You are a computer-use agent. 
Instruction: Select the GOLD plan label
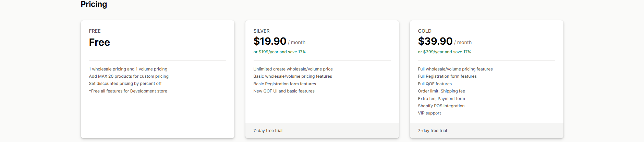tap(424, 31)
